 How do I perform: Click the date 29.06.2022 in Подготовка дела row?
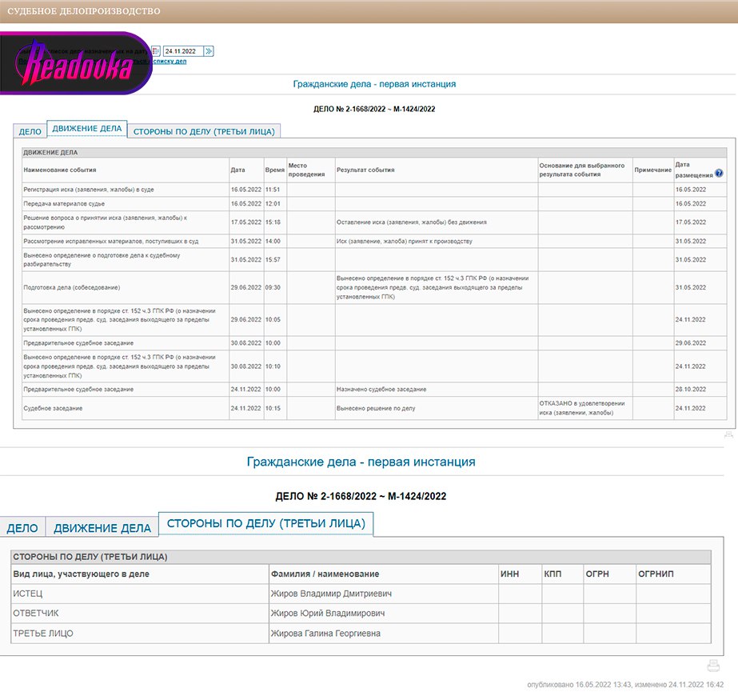coord(245,287)
